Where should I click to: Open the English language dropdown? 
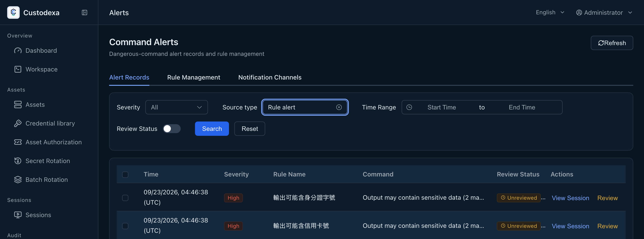[550, 13]
